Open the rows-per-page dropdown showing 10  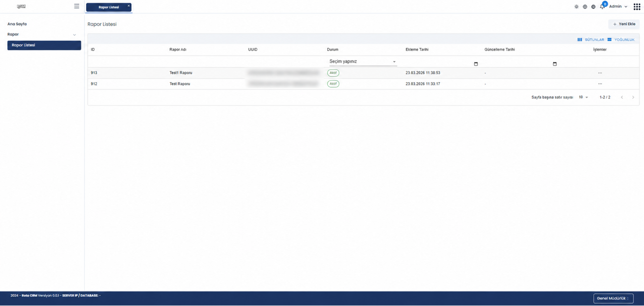[583, 97]
